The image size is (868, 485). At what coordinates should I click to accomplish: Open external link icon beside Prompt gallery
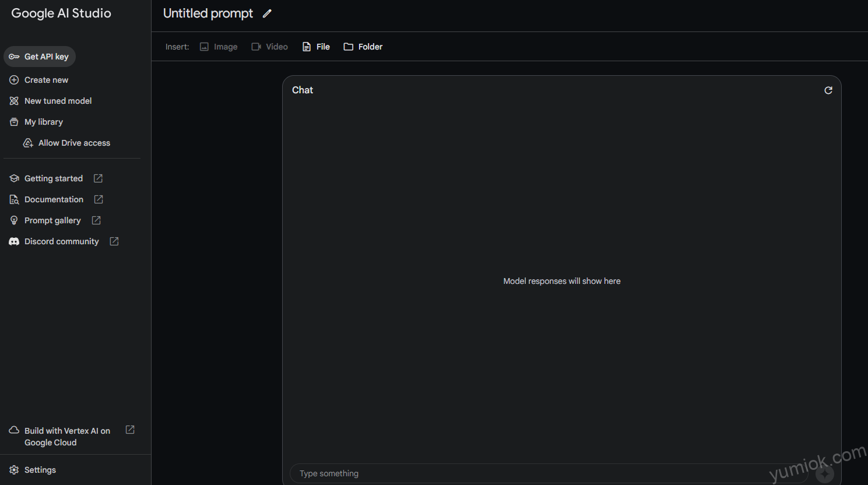click(x=96, y=220)
